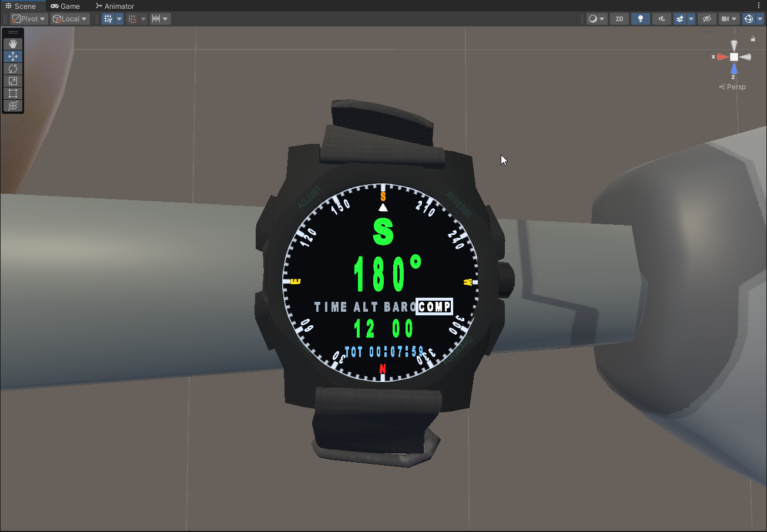Click the Tools overlay drag handle
This screenshot has width=767, height=532.
coord(13,32)
